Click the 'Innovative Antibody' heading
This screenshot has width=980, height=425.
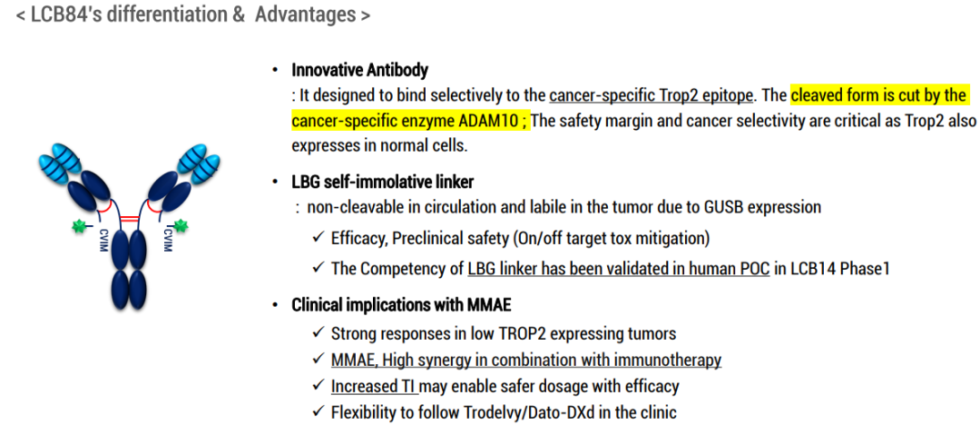[359, 70]
